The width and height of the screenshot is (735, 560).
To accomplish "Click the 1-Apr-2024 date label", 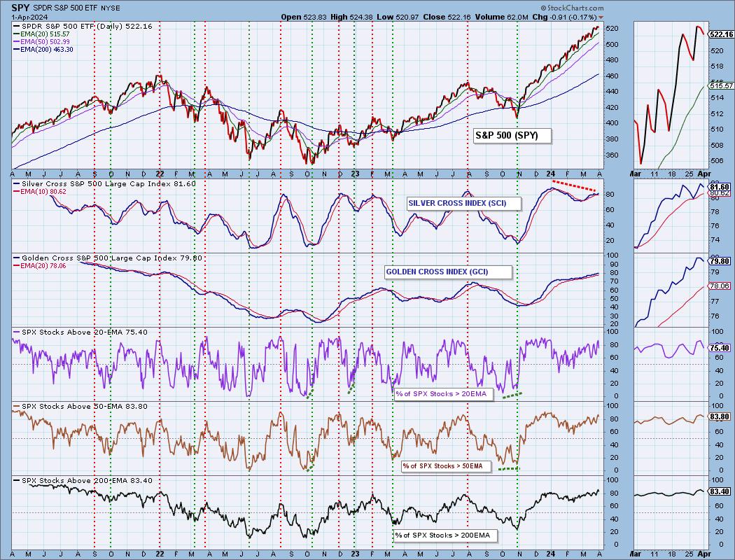I will [28, 16].
